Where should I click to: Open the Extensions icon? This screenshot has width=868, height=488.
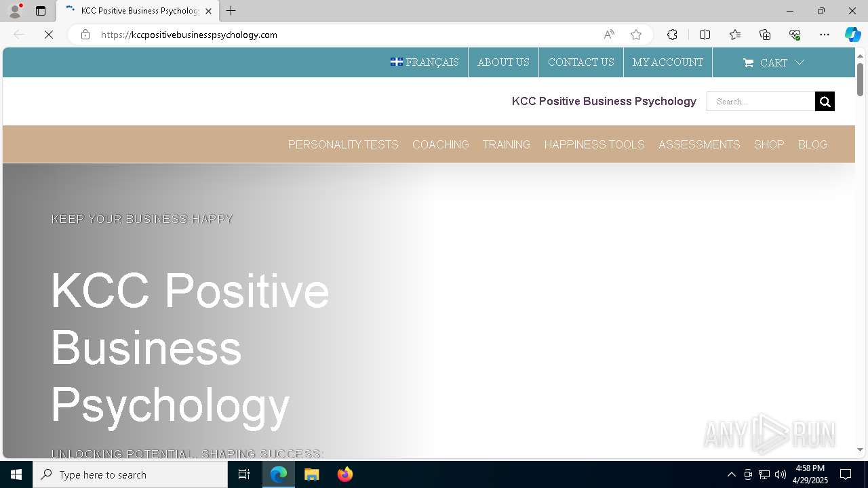(672, 35)
